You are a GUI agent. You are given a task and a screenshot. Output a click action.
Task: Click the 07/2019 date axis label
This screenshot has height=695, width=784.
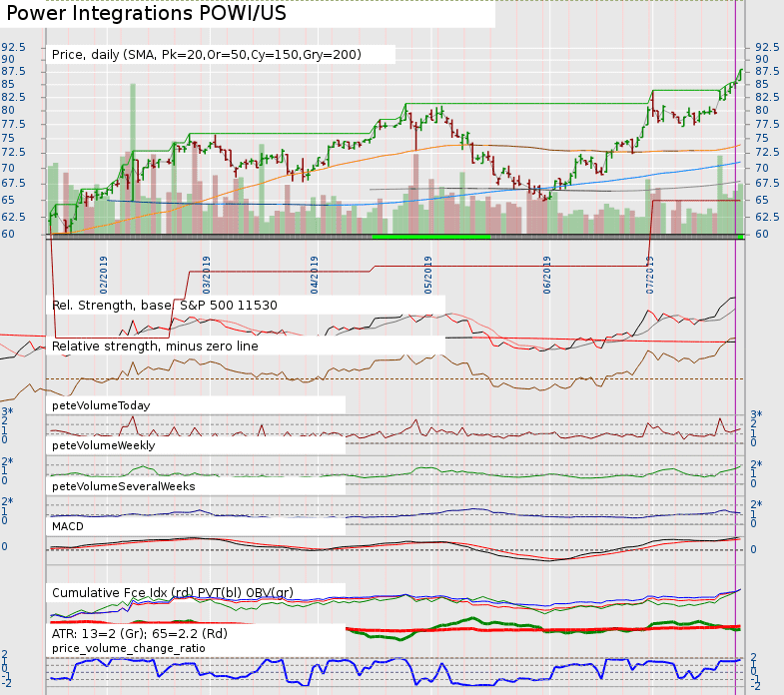pos(649,275)
